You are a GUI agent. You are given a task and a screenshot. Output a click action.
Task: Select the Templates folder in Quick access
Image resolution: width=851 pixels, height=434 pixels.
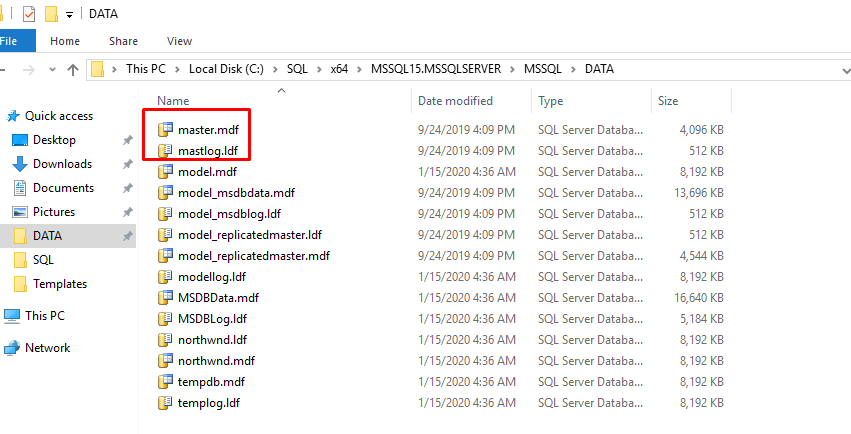click(x=60, y=284)
